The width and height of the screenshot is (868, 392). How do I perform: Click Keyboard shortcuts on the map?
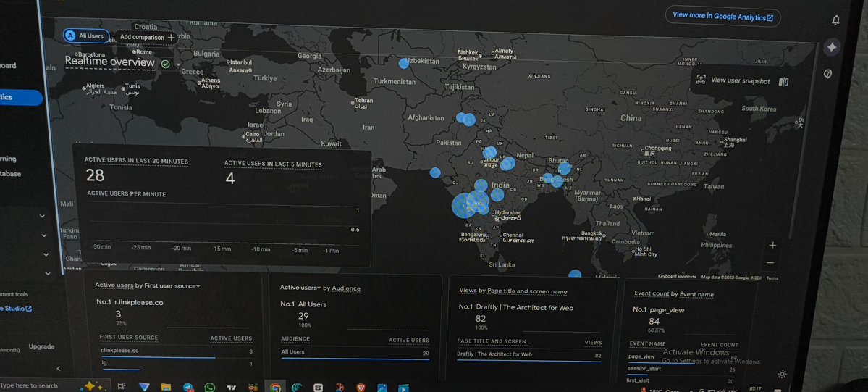[676, 276]
